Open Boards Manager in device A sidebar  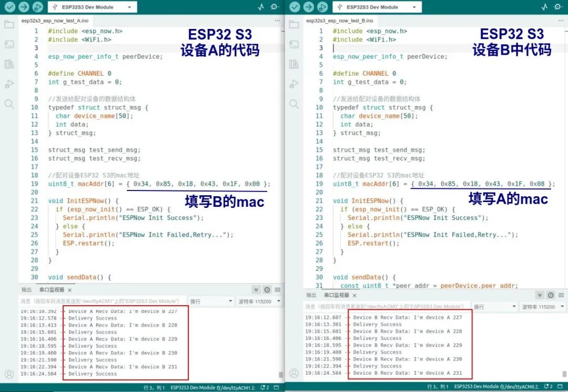click(x=9, y=45)
